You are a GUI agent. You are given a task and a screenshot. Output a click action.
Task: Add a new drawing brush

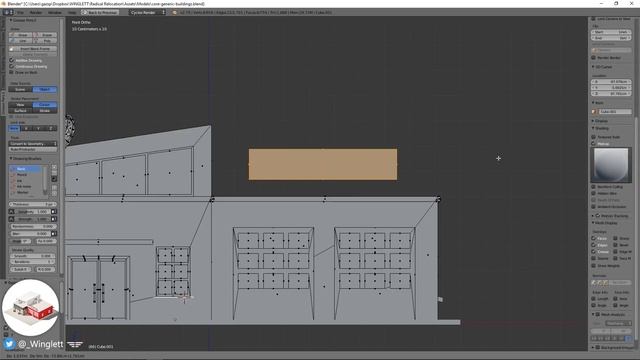pyautogui.click(x=54, y=167)
